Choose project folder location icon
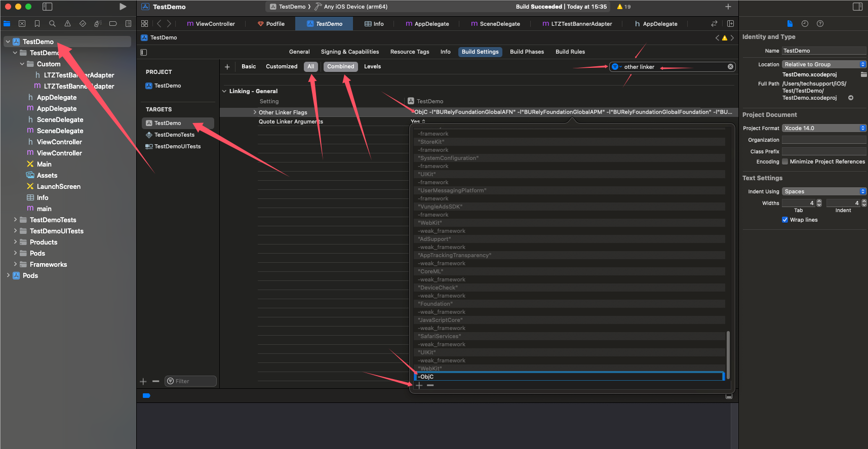868x449 pixels. click(863, 74)
